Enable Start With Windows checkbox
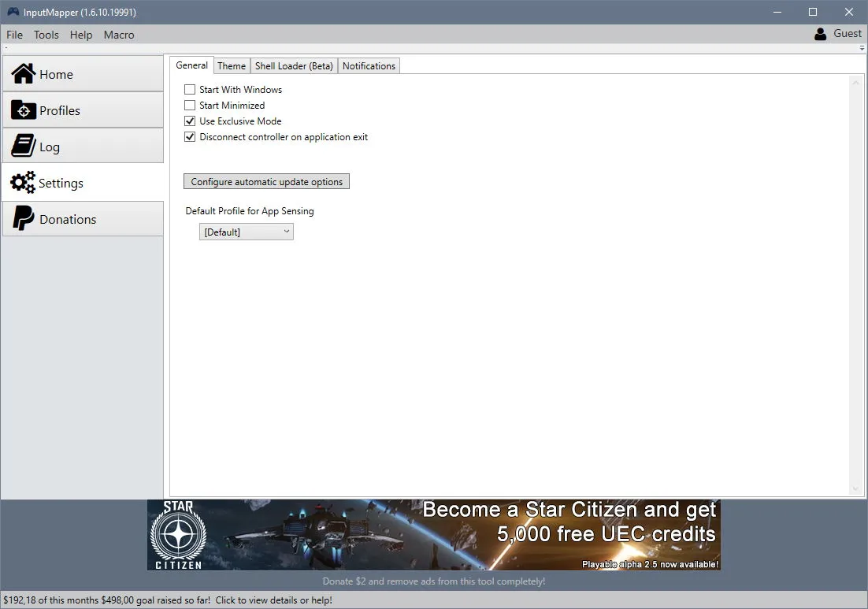Screen dimensions: 868x609 190,89
